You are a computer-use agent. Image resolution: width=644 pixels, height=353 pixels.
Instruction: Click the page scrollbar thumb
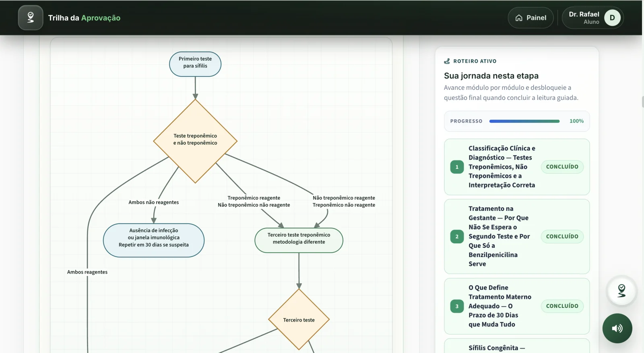pyautogui.click(x=643, y=102)
